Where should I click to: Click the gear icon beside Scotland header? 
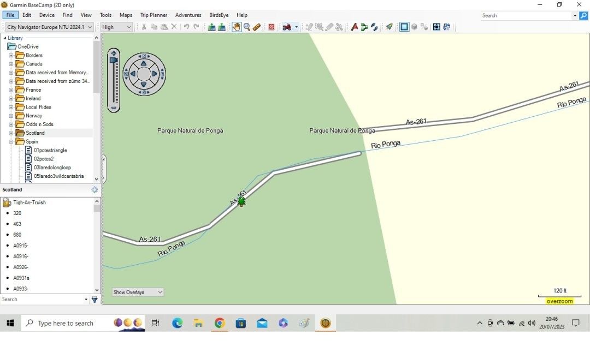tap(95, 190)
